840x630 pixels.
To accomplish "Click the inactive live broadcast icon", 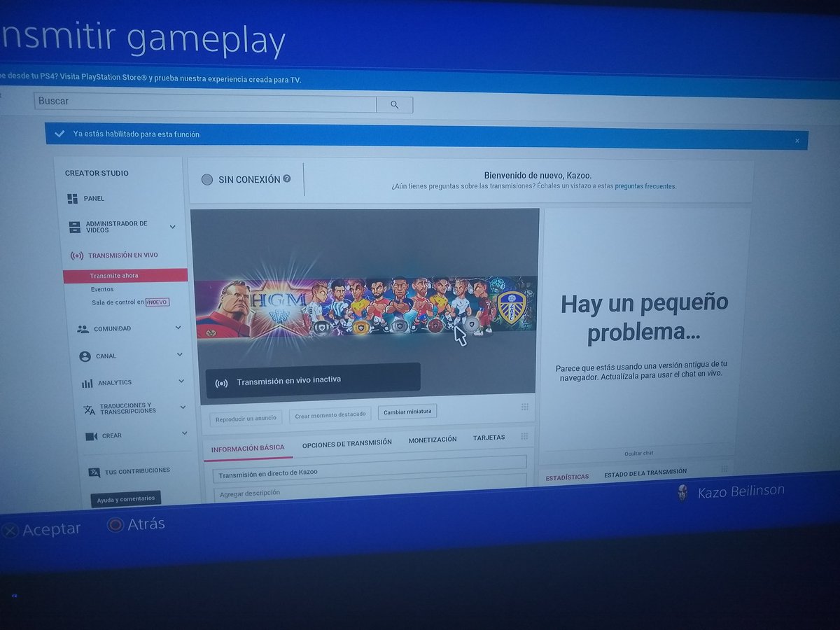I will point(221,382).
